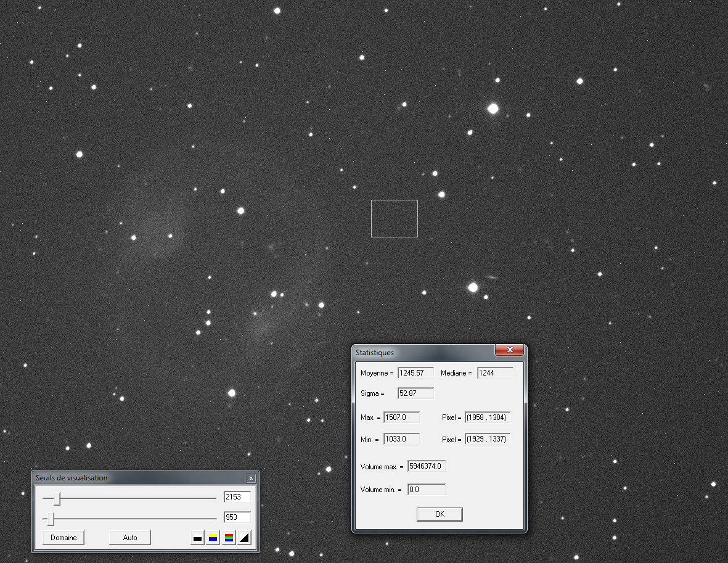Click the Max. value field 1507.0
The height and width of the screenshot is (563, 728).
point(402,417)
